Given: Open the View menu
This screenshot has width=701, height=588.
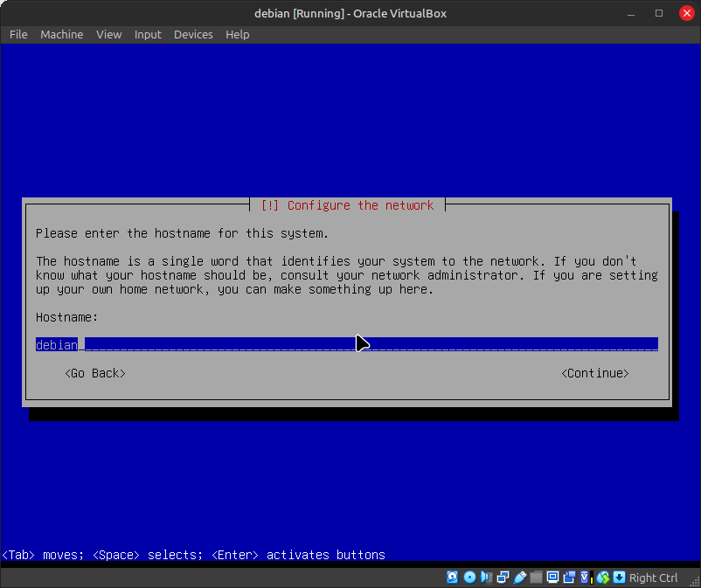Looking at the screenshot, I should click(x=109, y=34).
